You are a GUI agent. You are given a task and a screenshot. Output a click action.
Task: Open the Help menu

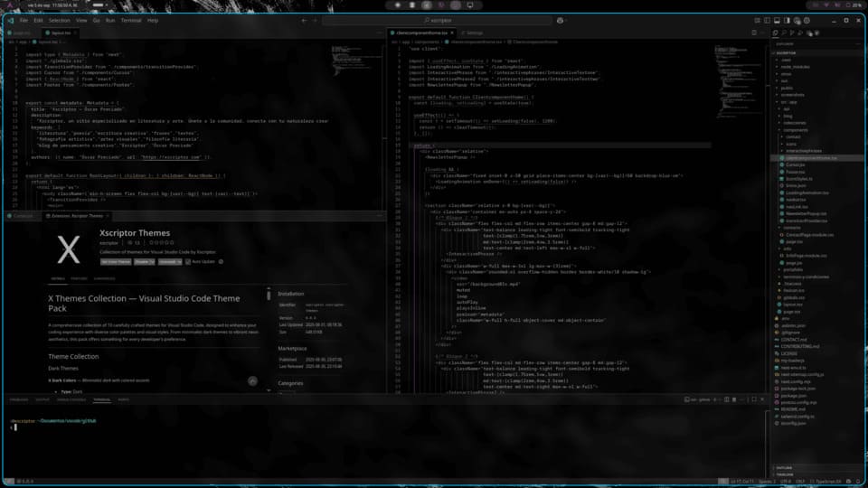pyautogui.click(x=153, y=21)
